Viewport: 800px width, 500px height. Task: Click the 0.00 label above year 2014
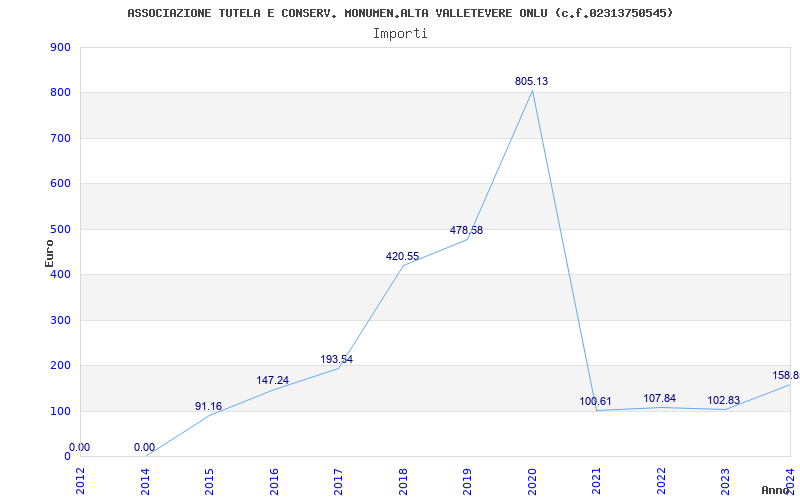(x=144, y=447)
